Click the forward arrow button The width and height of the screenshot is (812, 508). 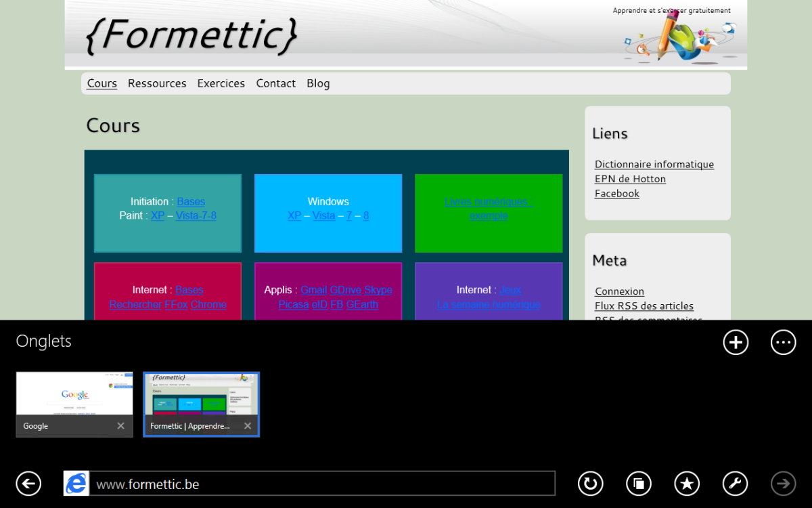click(784, 484)
